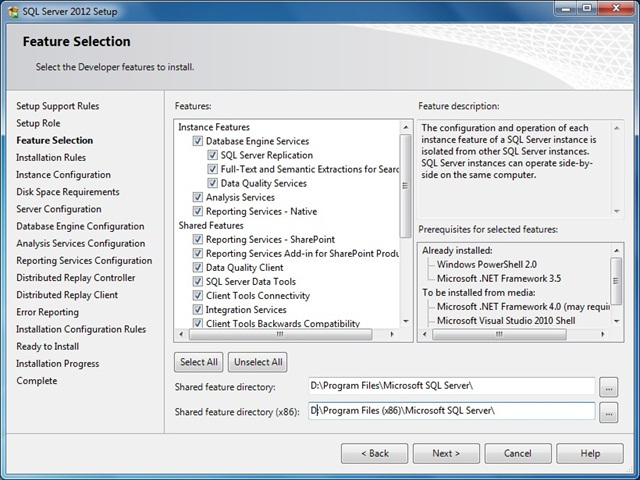Image resolution: width=640 pixels, height=480 pixels.
Task: Click Error Reporting step
Action: click(47, 312)
